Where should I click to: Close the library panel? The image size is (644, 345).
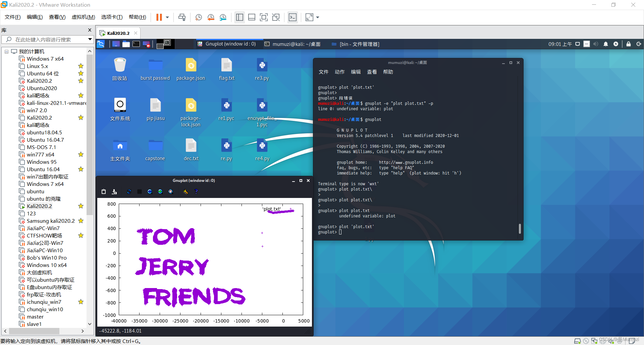tap(90, 30)
